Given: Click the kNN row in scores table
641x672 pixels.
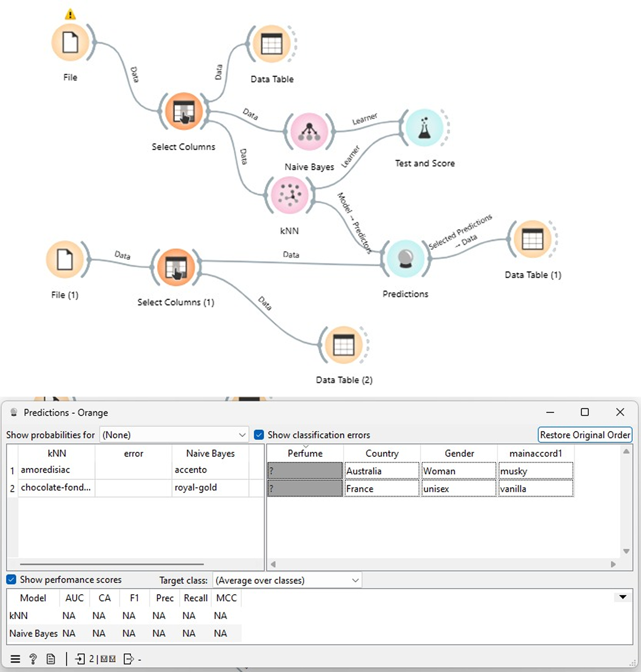Looking at the screenshot, I should point(124,615).
